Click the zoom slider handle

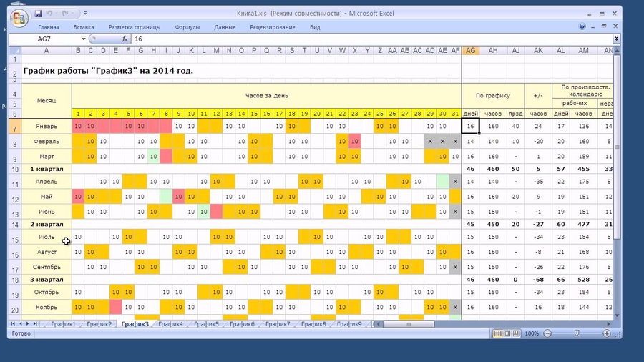(x=577, y=334)
